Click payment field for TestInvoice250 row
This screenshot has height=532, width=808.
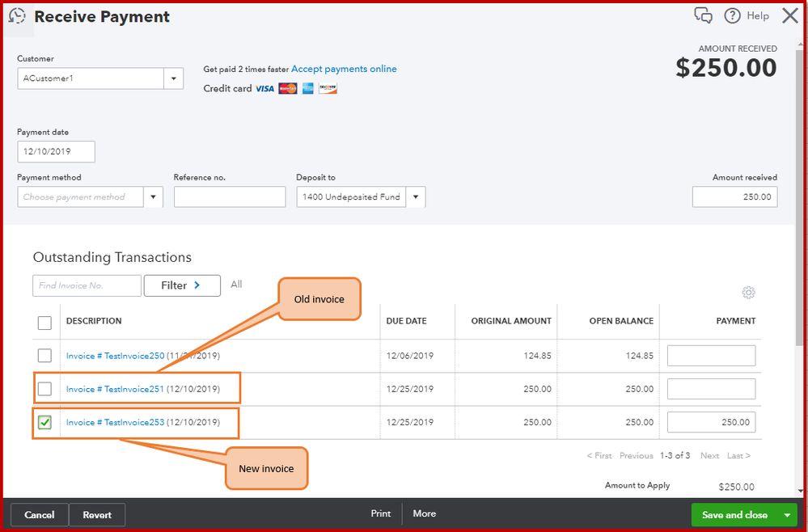coord(711,356)
